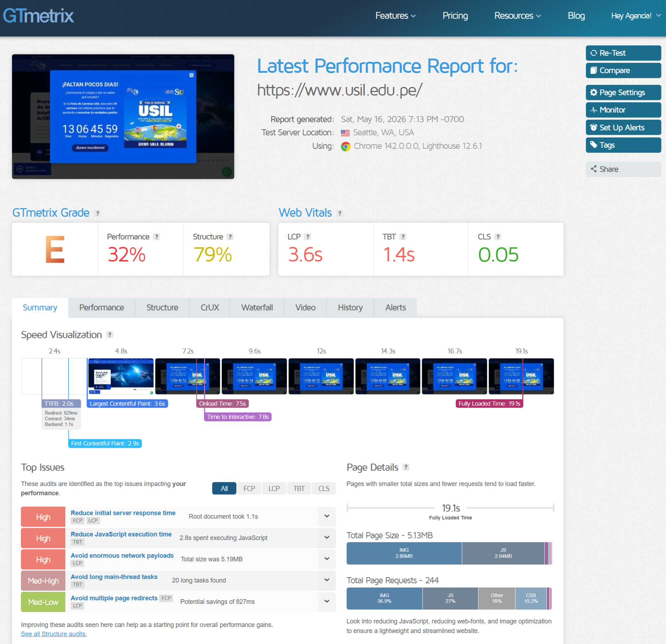Click the Speed Visualization help icon
The image size is (666, 644).
tap(110, 335)
